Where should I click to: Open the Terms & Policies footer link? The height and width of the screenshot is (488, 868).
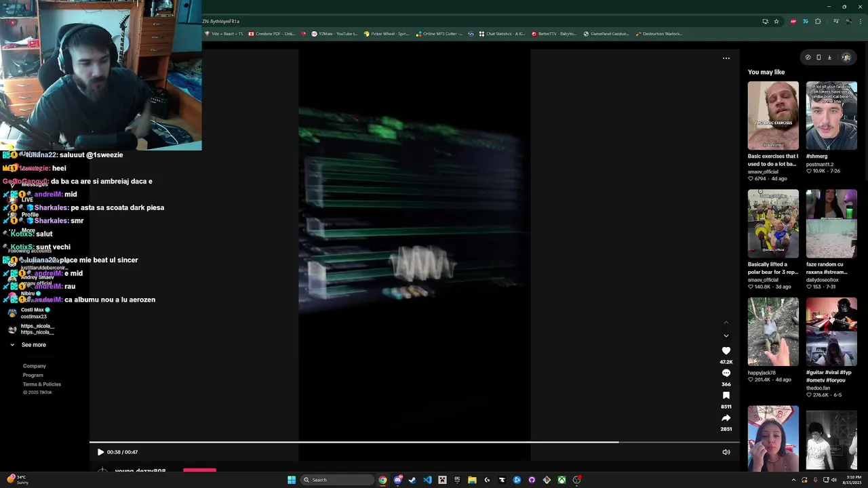pos(42,384)
